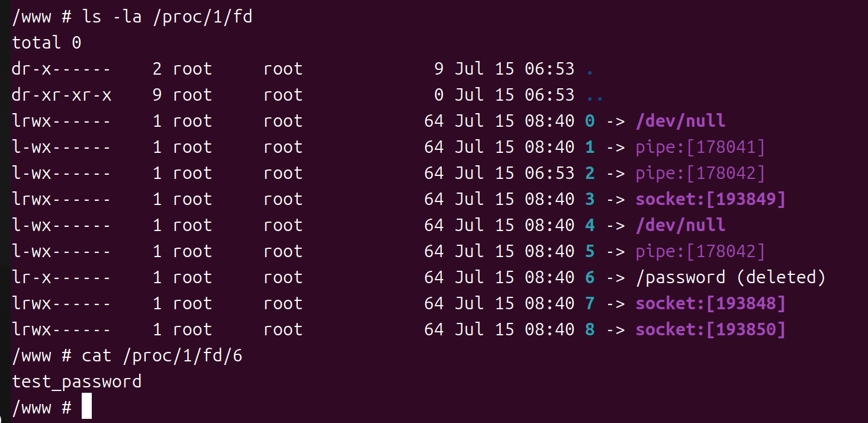The width and height of the screenshot is (868, 423).
Task: Click the /dev/null target of descriptor 0
Action: [680, 121]
